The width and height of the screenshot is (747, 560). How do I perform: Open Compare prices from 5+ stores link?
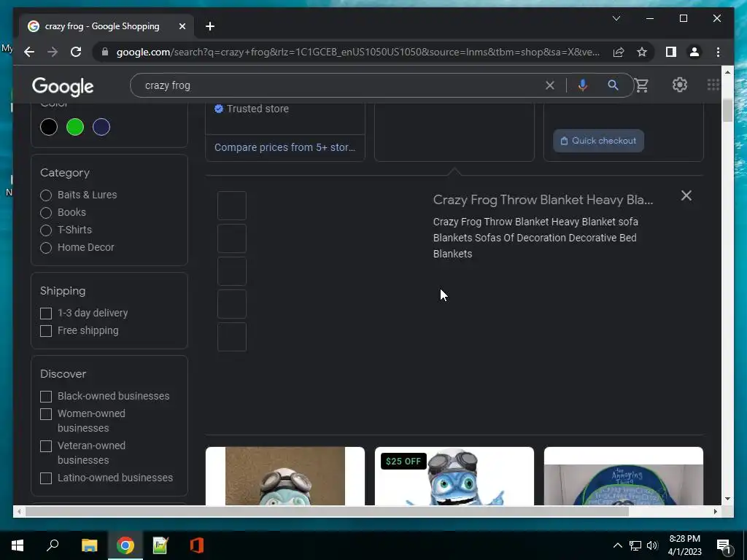[285, 147]
